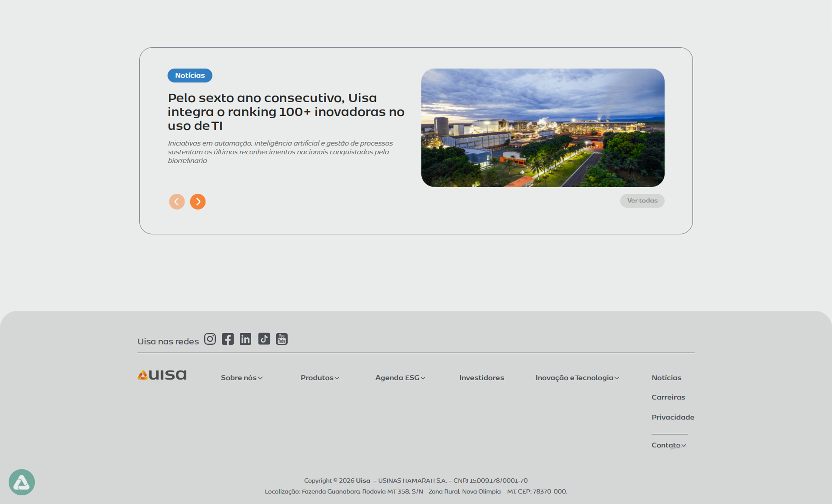Go to previous news slide arrow
The image size is (832, 504).
[x=177, y=202]
